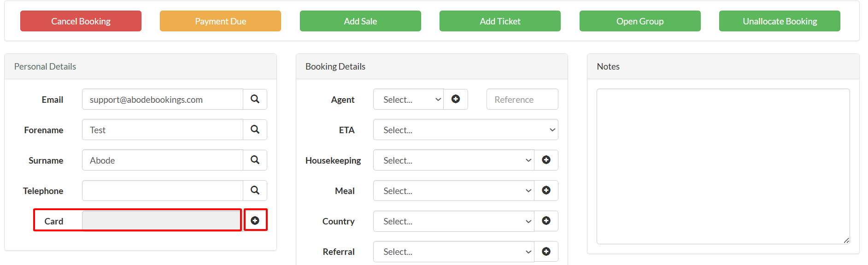This screenshot has width=868, height=265.
Task: Add new Agent with plus icon
Action: click(456, 99)
